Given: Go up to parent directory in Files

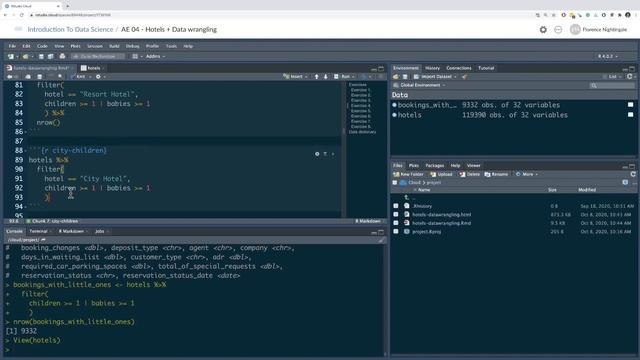Looking at the screenshot, I should point(407,198).
